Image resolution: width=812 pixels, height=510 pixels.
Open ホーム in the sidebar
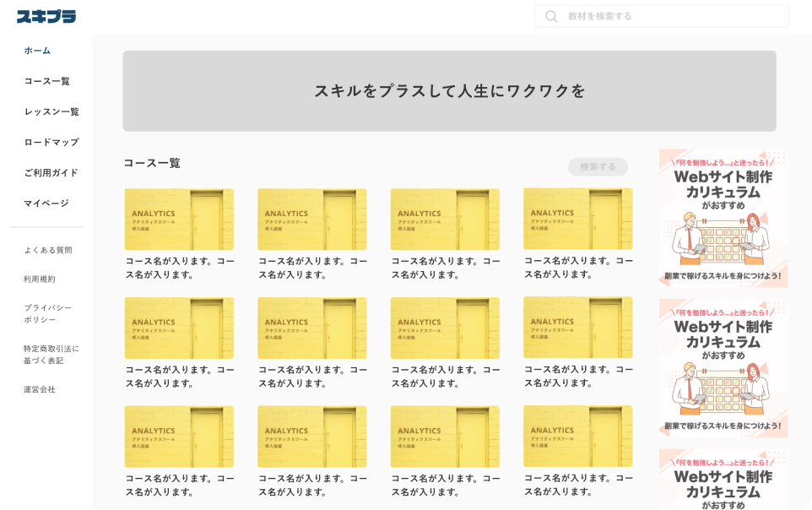coord(37,51)
